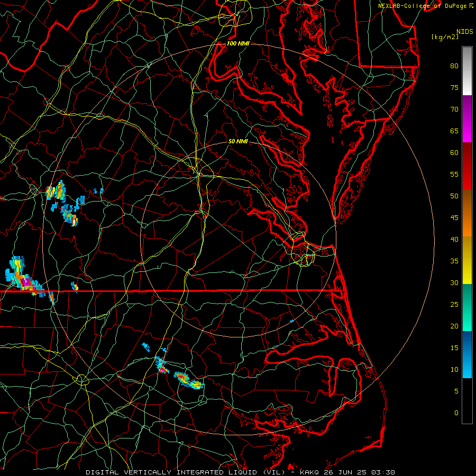Pick the magenta-purple segment of color scale
The image size is (476, 476).
click(467, 118)
